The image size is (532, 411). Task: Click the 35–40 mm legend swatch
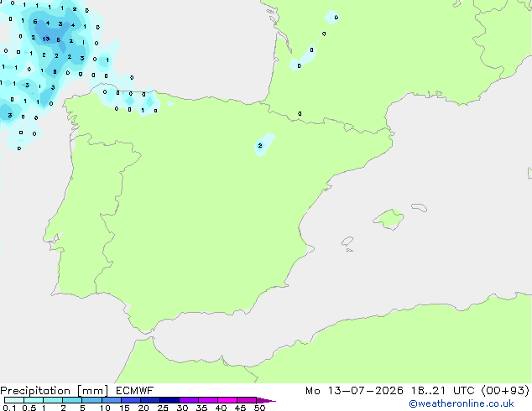(208, 400)
